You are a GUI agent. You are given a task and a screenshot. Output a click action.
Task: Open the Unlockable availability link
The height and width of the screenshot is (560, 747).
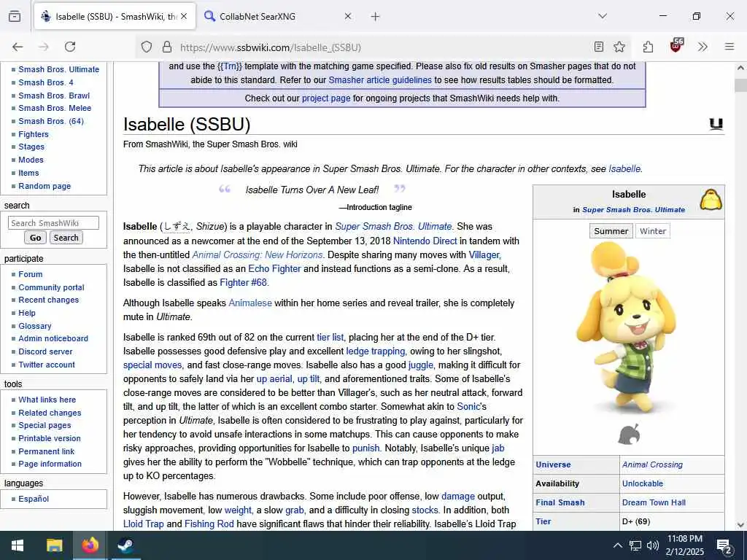click(643, 483)
